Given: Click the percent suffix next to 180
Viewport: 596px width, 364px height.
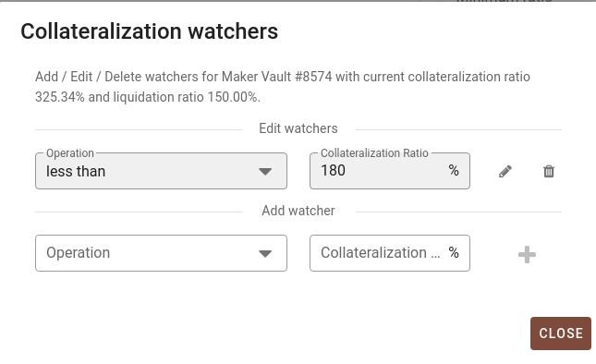Looking at the screenshot, I should coord(454,170).
